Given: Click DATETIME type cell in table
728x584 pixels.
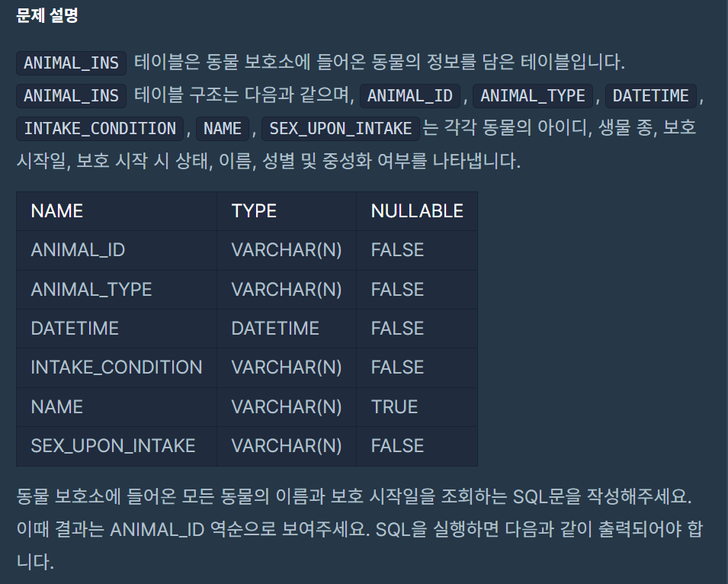Looking at the screenshot, I should (x=286, y=329).
